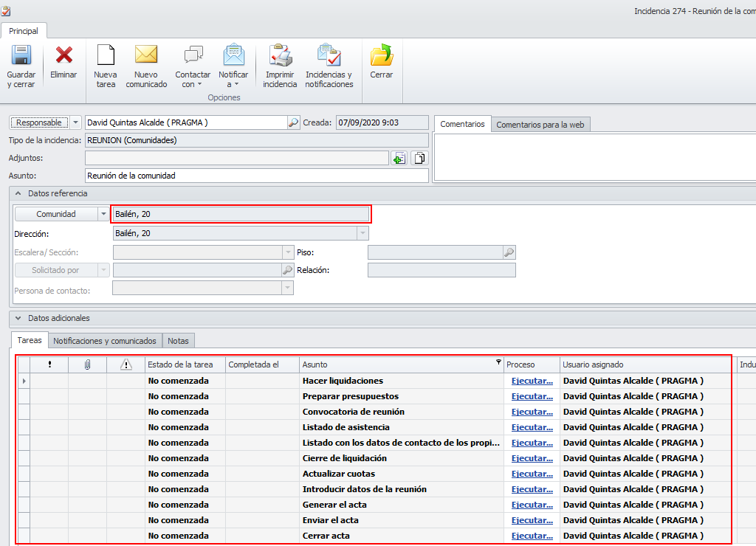Expand the Dirección combo box arrow
This screenshot has height=546, width=756.
[362, 233]
